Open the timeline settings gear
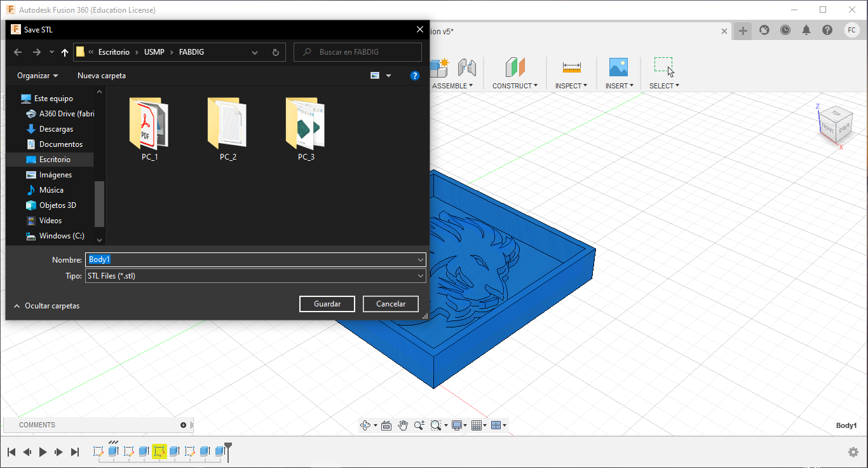Viewport: 868px width, 468px height. point(853,452)
